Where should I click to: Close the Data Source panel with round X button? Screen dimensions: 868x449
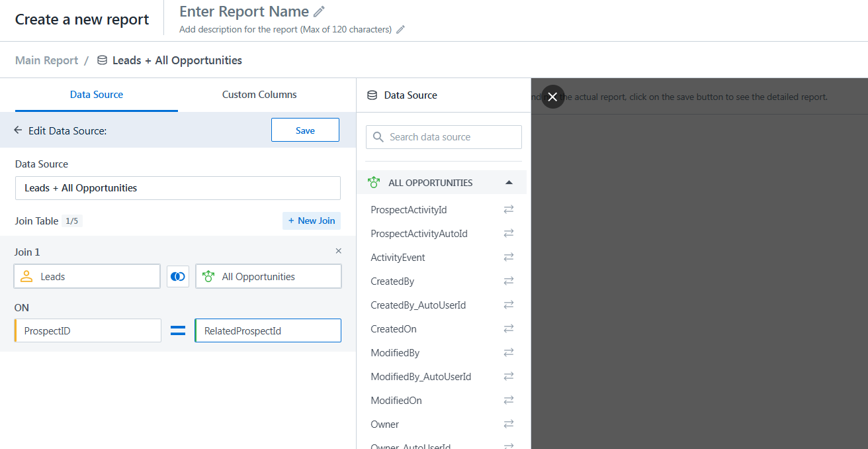[x=552, y=97]
